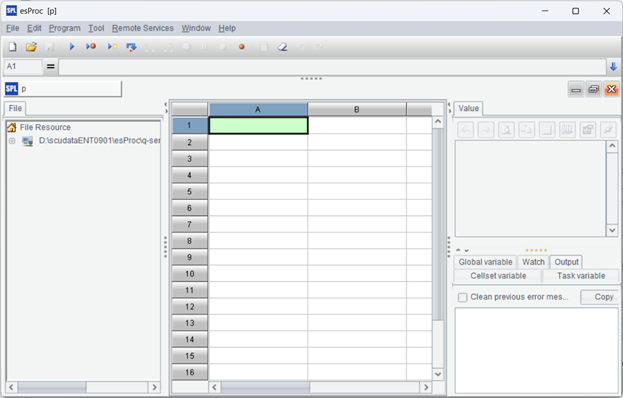This screenshot has width=623, height=398.
Task: Click into the formula bar input field
Action: (x=333, y=67)
